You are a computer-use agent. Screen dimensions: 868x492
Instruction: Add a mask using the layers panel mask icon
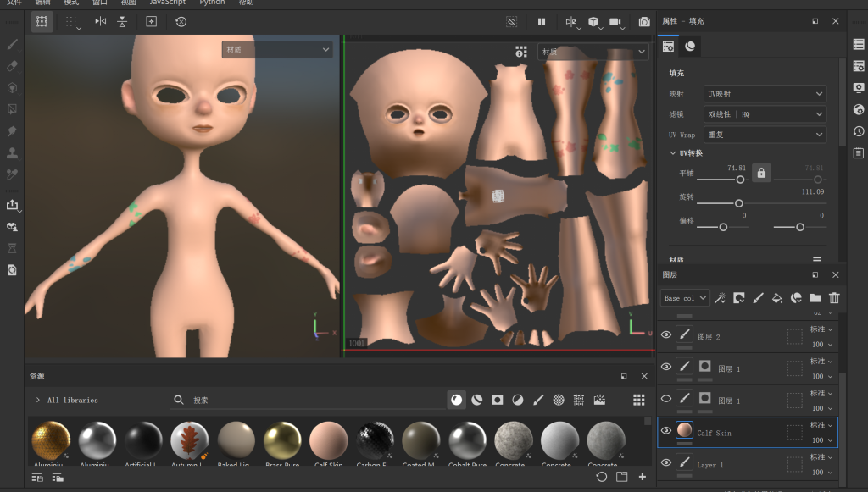point(739,298)
